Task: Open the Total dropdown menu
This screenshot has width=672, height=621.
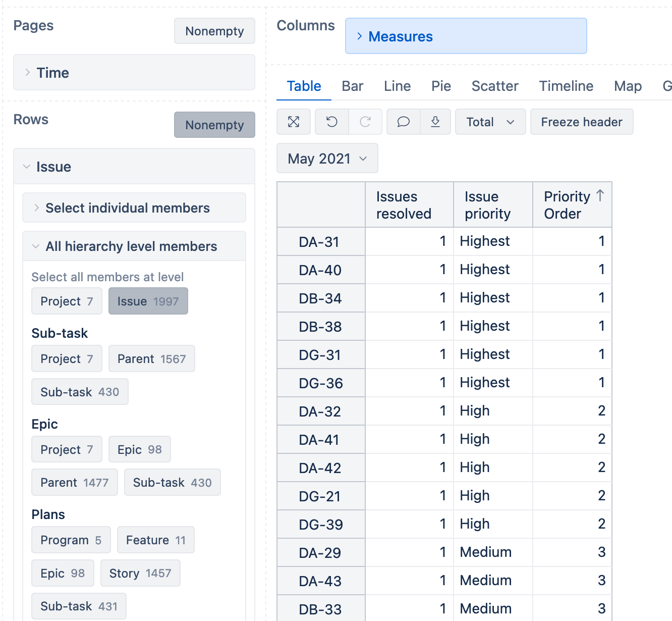Action: tap(490, 122)
